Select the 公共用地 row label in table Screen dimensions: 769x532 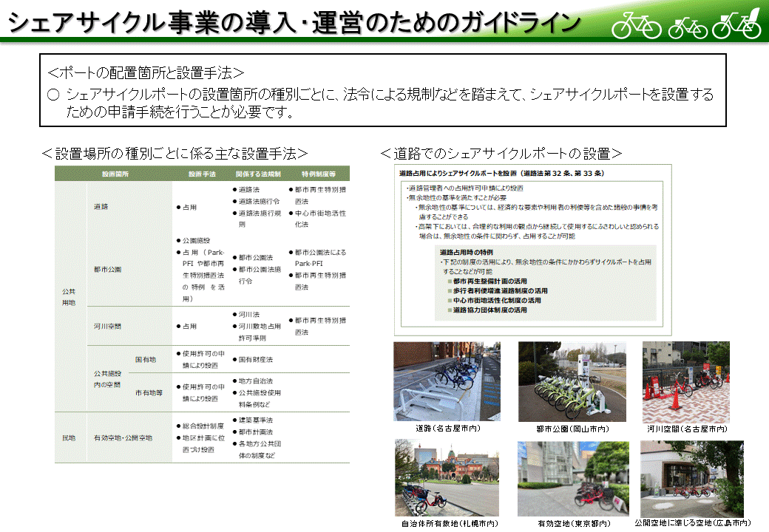tap(69, 298)
